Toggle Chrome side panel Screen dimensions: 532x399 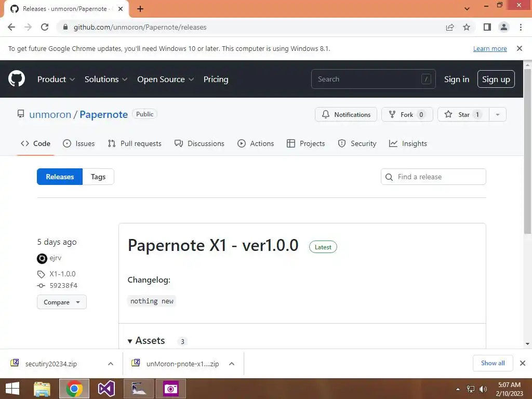487,27
